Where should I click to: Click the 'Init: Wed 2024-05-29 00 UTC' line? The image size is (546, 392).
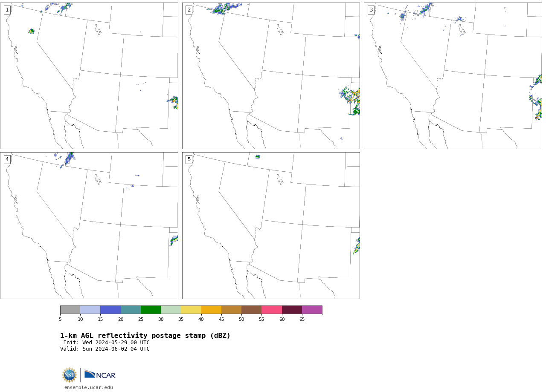click(x=107, y=343)
